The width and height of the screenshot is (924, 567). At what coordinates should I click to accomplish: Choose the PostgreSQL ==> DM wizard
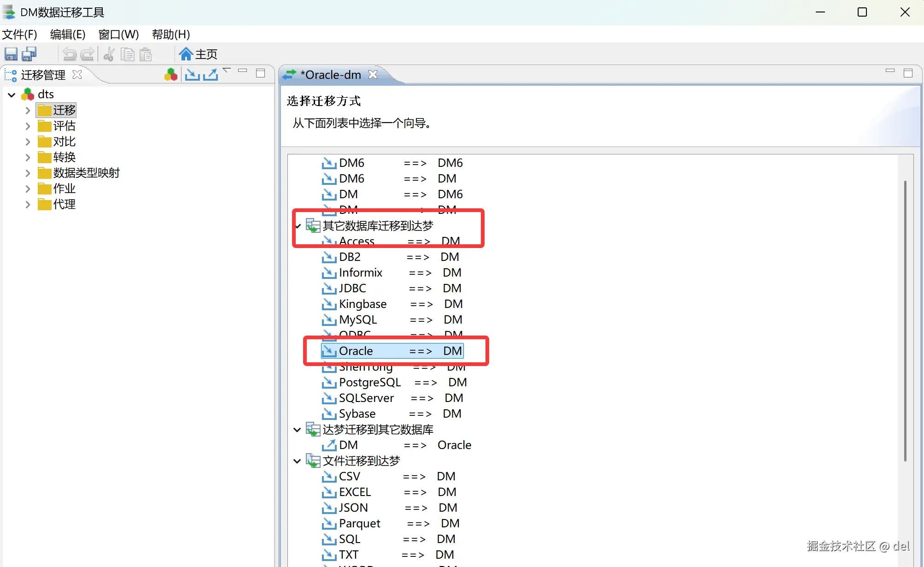coord(394,382)
